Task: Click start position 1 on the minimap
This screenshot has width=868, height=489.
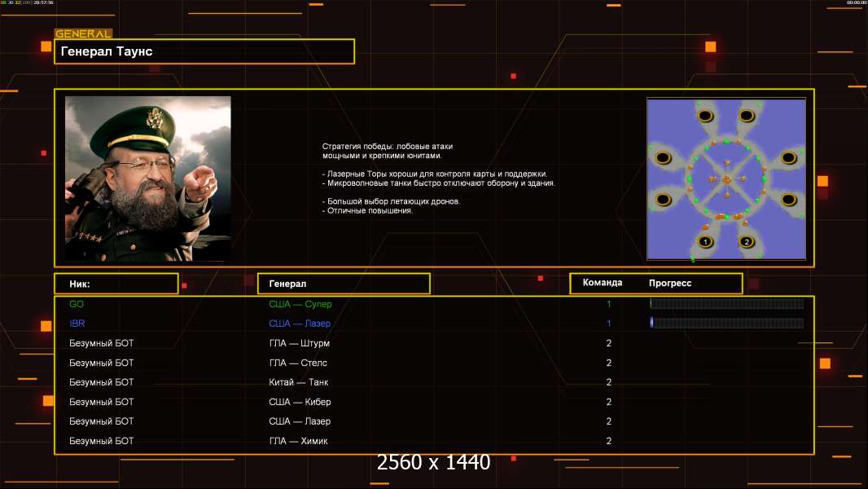Action: tap(705, 241)
